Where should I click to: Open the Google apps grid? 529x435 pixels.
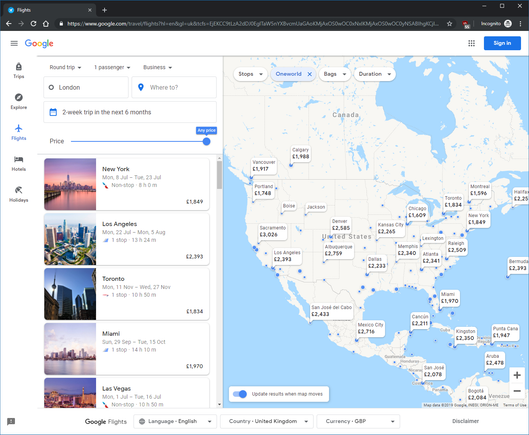pos(471,43)
